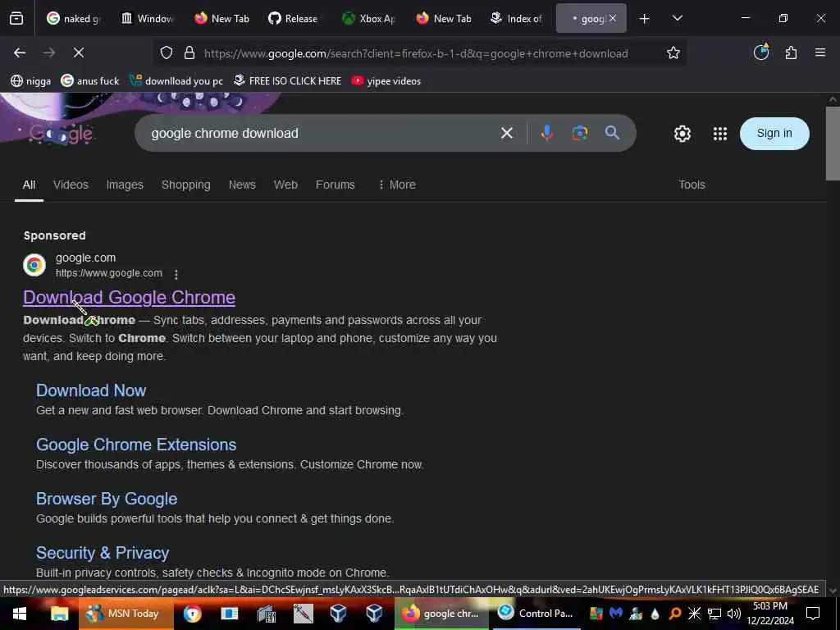Image resolution: width=840 pixels, height=630 pixels.
Task: Open the Windows Start menu
Action: [20, 614]
